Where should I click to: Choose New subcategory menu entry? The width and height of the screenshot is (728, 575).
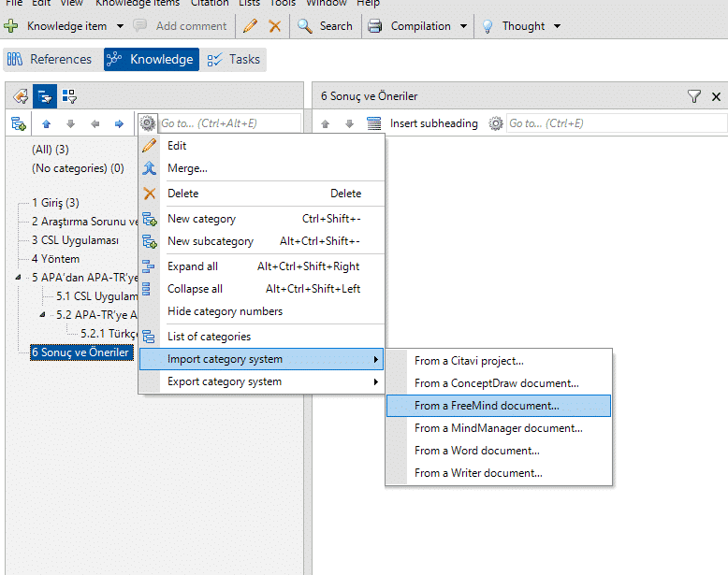[x=262, y=241]
